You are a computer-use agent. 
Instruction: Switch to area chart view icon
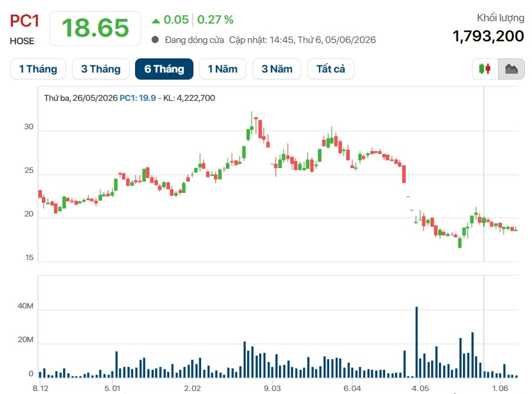(x=511, y=69)
